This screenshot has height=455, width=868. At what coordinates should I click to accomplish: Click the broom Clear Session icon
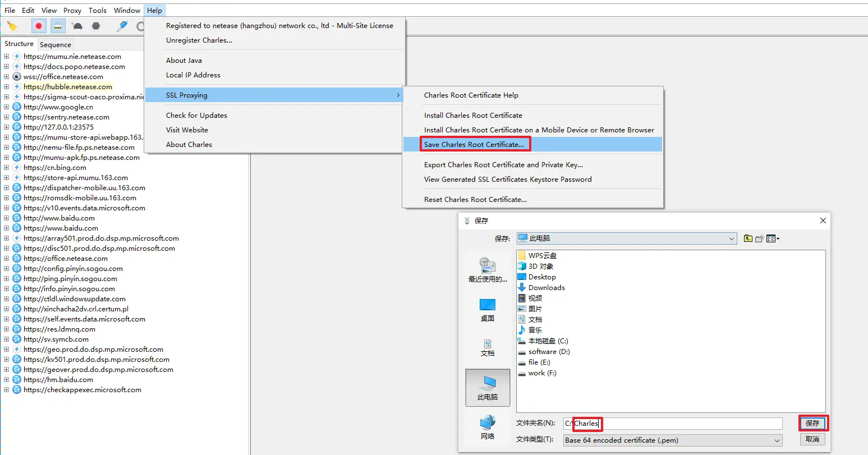pos(12,26)
